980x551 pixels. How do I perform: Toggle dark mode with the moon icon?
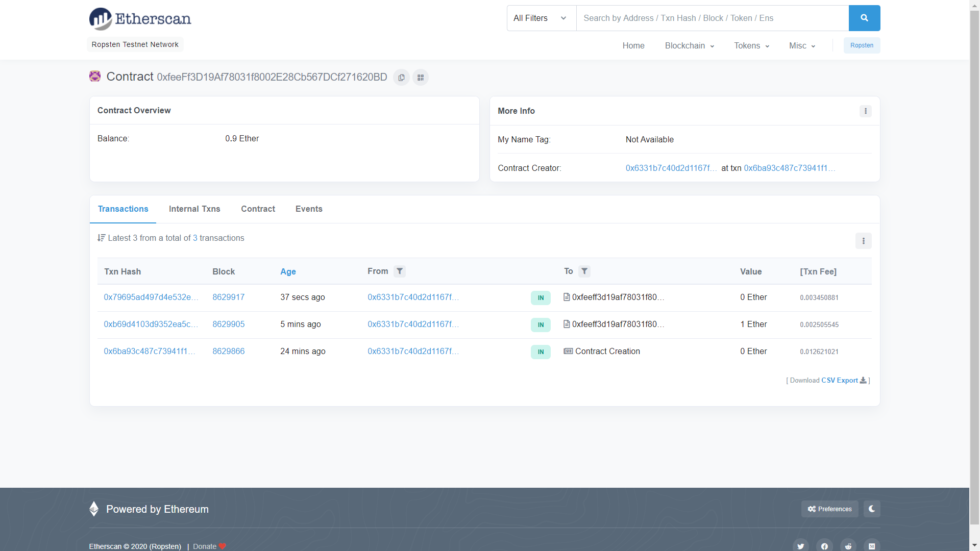click(x=872, y=509)
